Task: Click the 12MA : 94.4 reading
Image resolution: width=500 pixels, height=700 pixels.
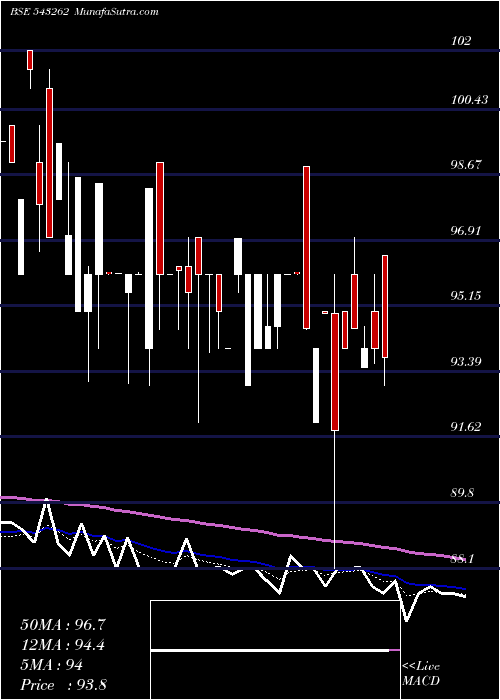Action: tap(62, 645)
